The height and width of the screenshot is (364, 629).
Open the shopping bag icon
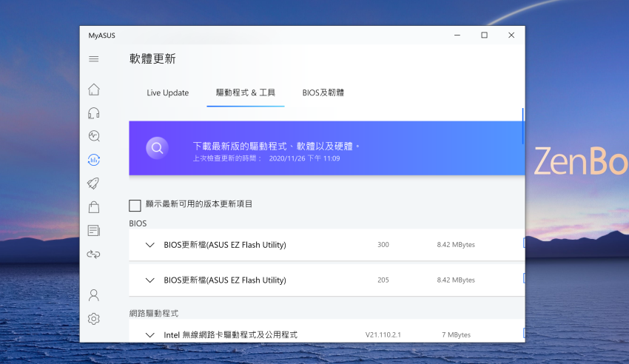pyautogui.click(x=94, y=207)
